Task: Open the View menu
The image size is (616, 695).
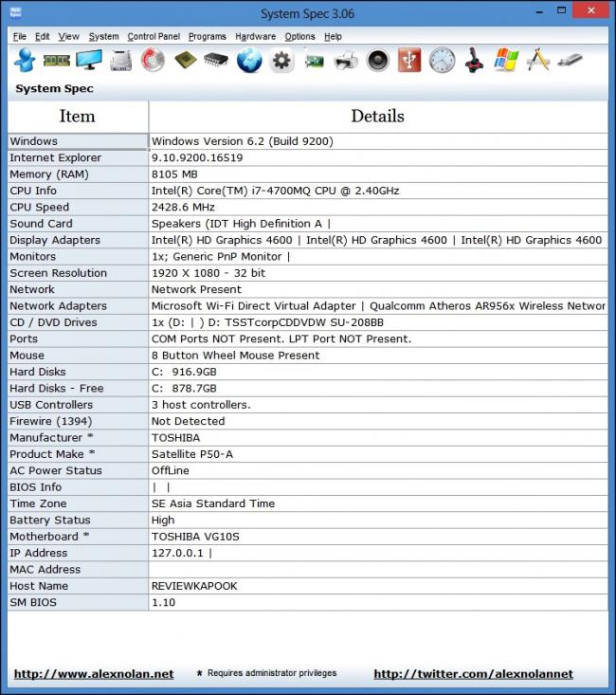Action: click(68, 36)
